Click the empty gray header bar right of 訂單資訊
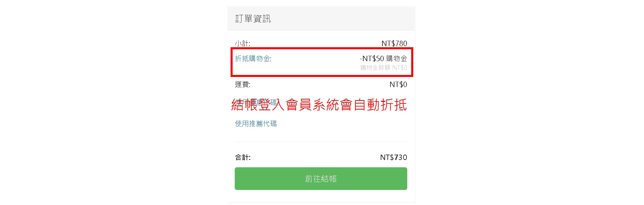 [x=342, y=19]
